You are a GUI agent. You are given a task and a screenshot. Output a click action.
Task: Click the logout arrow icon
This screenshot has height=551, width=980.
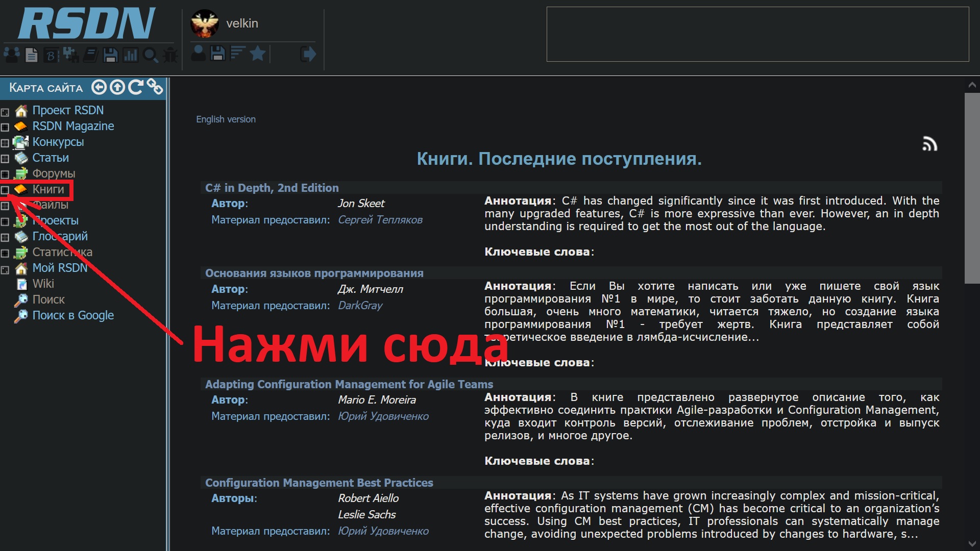pos(308,54)
